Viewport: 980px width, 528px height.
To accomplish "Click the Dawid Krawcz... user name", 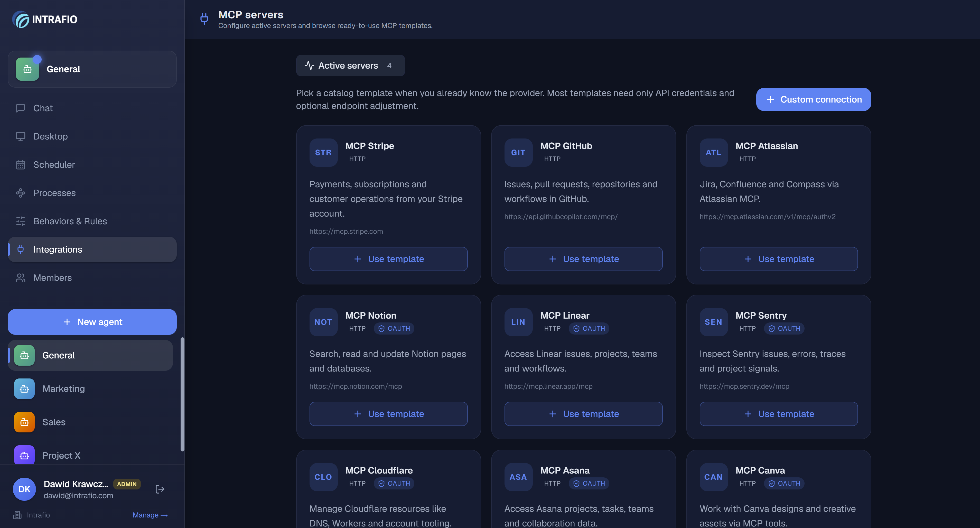I will click(x=76, y=484).
